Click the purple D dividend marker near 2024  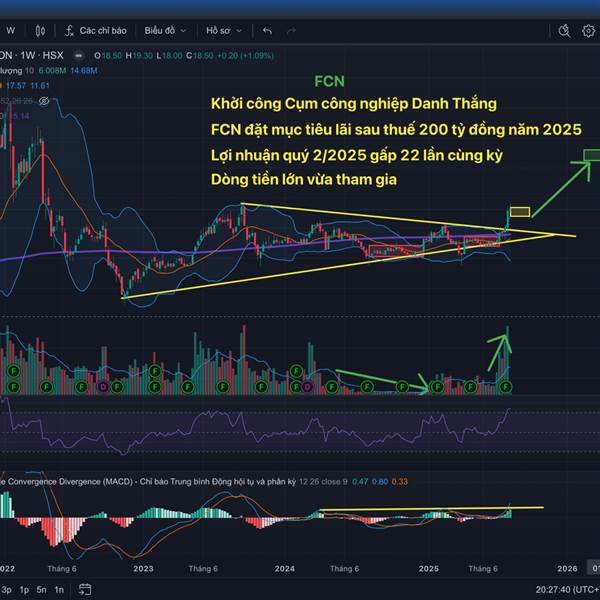tap(307, 387)
